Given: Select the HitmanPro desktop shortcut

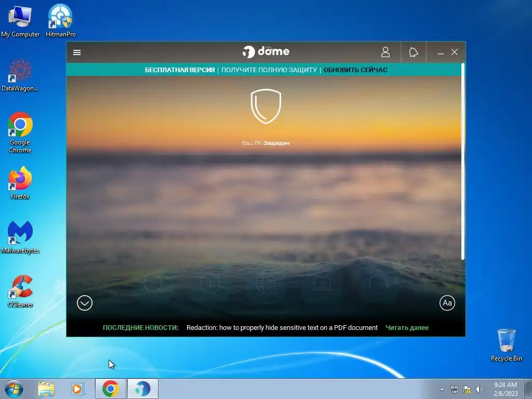Looking at the screenshot, I should (61, 21).
